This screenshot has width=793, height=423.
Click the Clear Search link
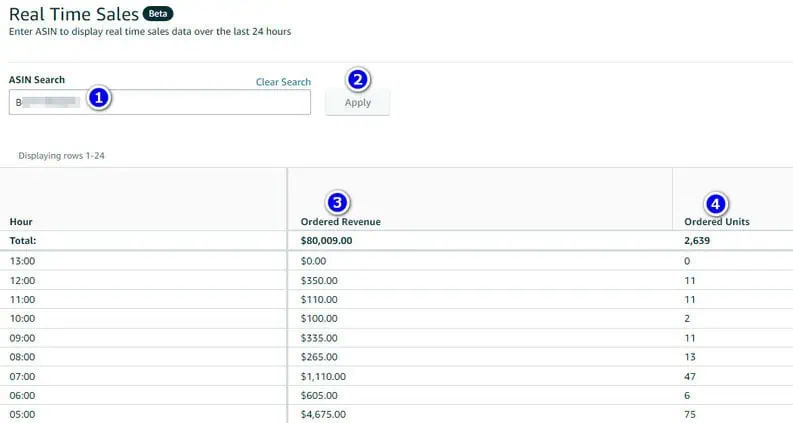click(x=283, y=82)
